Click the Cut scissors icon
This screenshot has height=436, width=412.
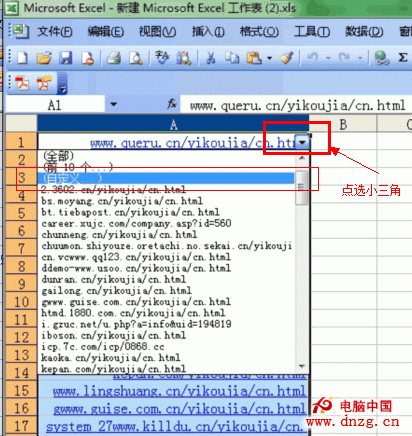(x=210, y=58)
